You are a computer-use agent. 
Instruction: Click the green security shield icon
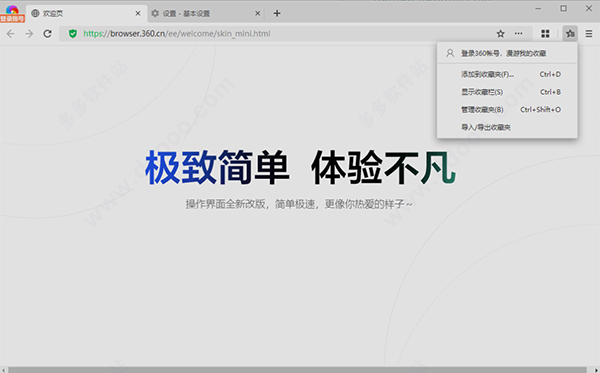pos(73,34)
